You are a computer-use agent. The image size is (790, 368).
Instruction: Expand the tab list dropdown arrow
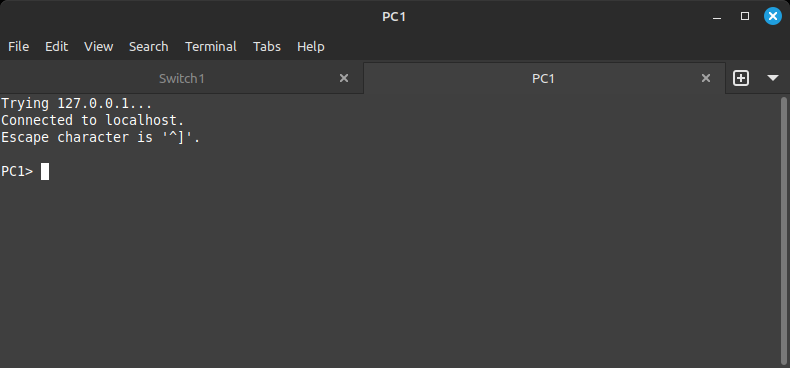[x=773, y=78]
